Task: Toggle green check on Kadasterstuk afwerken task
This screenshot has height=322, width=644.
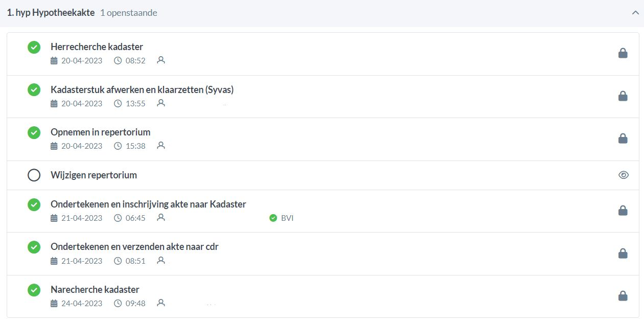Action: [x=34, y=90]
